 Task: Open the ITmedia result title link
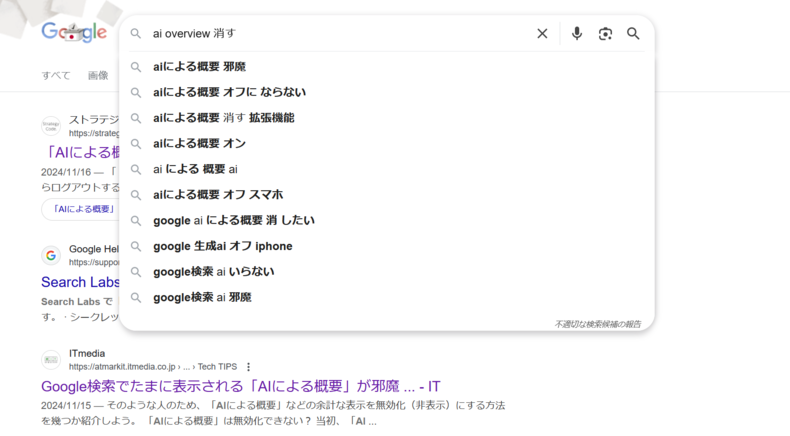241,387
